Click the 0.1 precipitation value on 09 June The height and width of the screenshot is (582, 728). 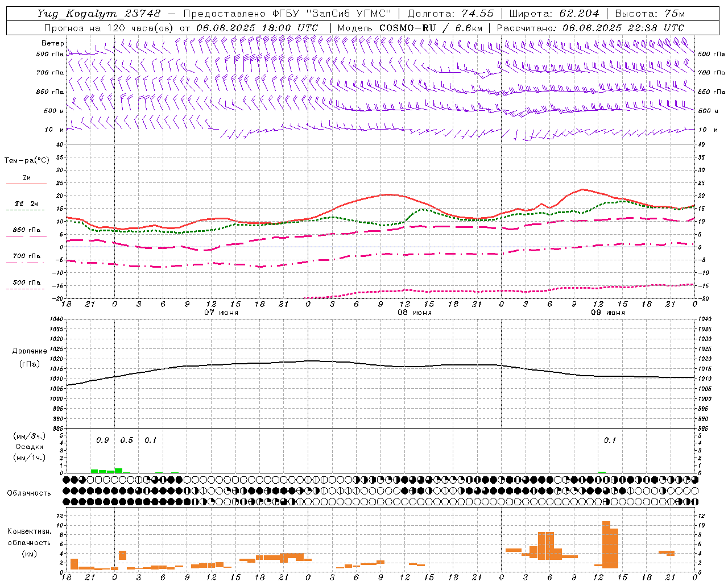[x=610, y=440]
